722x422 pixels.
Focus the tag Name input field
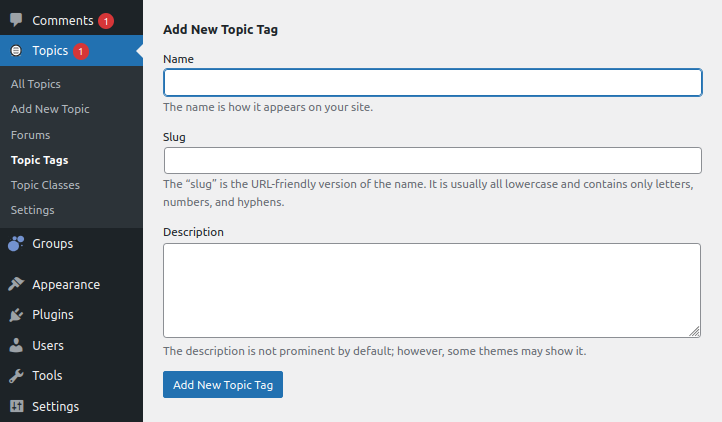[x=432, y=82]
